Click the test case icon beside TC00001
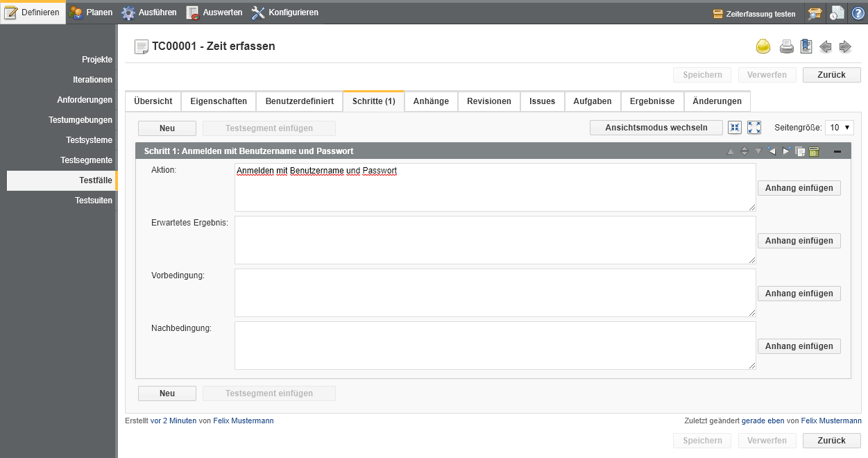 pos(142,46)
